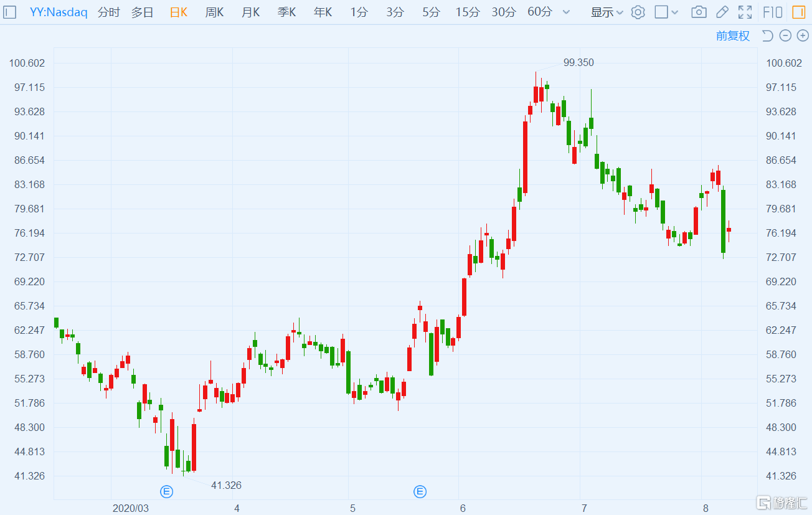
Task: Zoom out chart with minus icon
Action: point(785,36)
